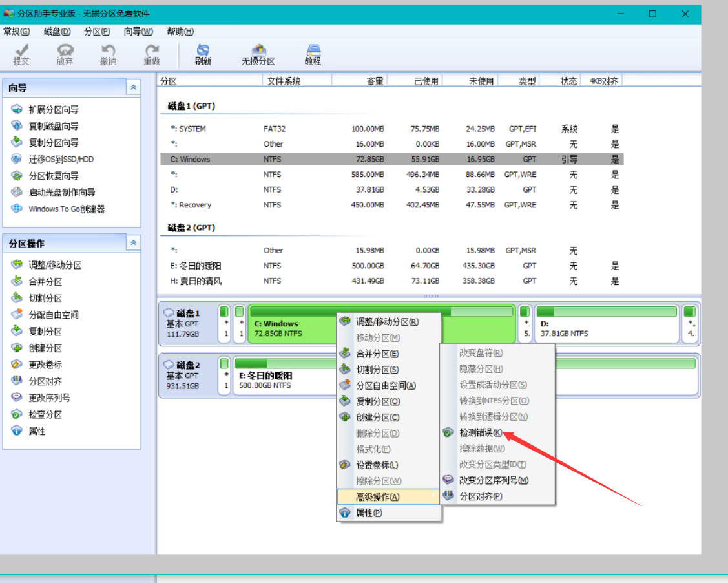Select the 重做 (Redo) toolbar icon
728x583 pixels.
pyautogui.click(x=151, y=54)
